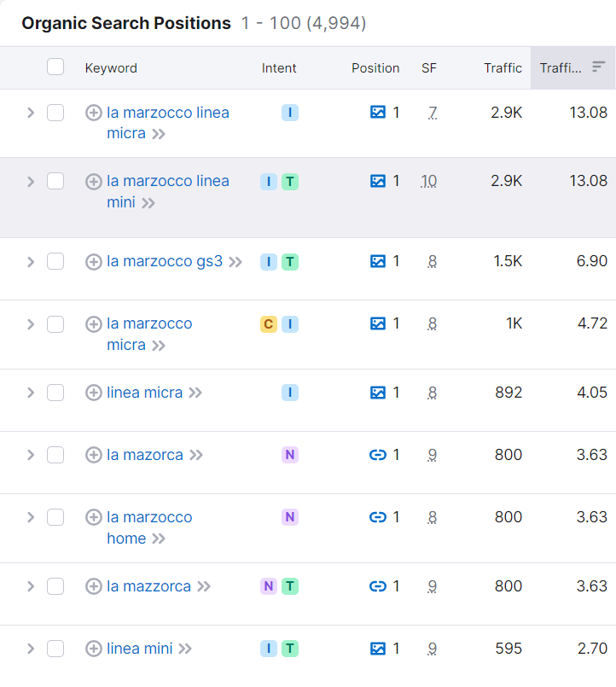Viewport: 616px width, 687px height.
Task: Click the link position icon in la mazzorca row
Action: click(x=378, y=586)
